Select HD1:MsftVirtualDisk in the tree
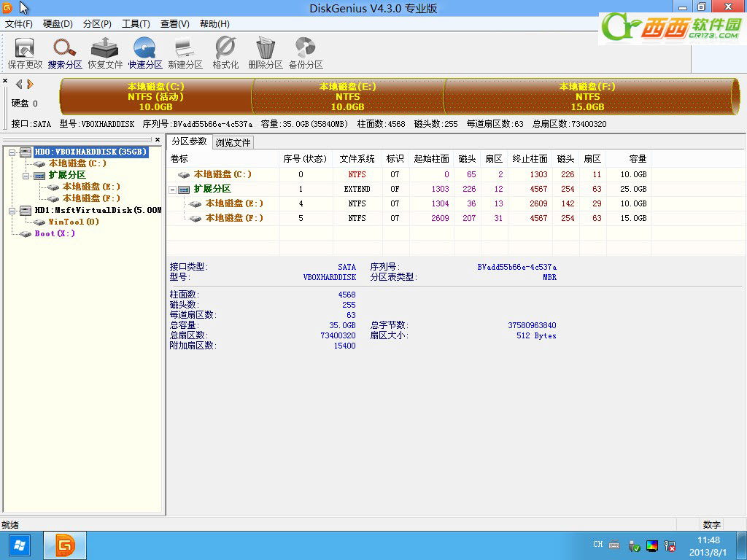This screenshot has width=747, height=560. [98, 211]
